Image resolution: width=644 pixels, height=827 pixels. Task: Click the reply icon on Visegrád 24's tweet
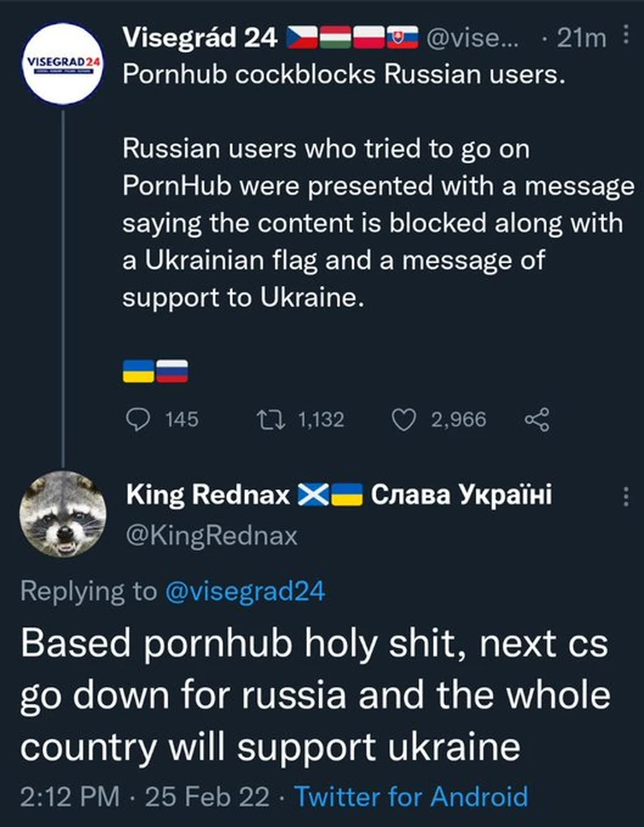point(137,419)
